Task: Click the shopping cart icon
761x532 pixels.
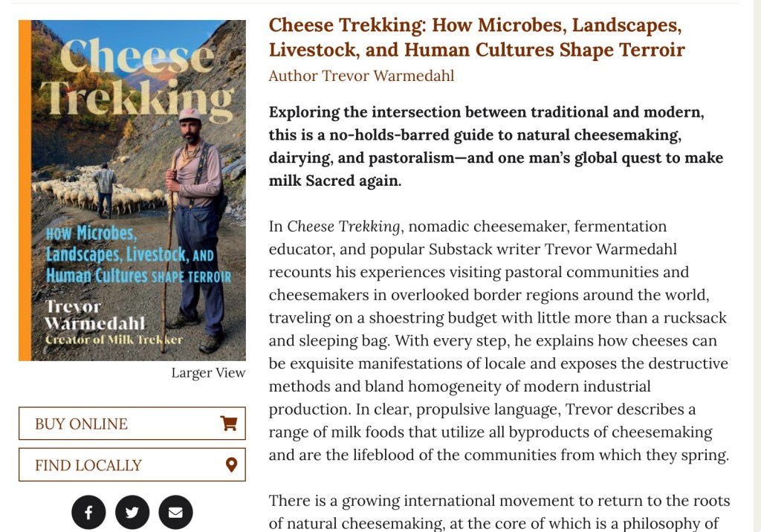Action: (228, 424)
